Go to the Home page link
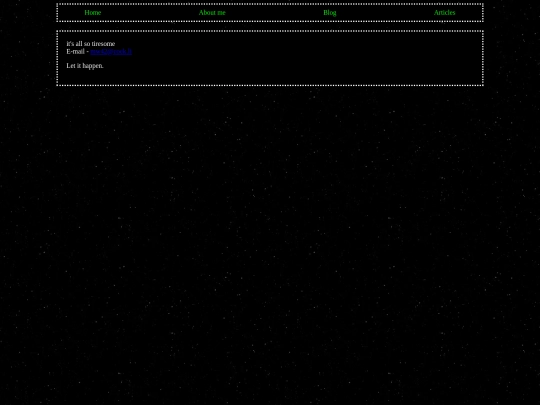 coord(93,13)
